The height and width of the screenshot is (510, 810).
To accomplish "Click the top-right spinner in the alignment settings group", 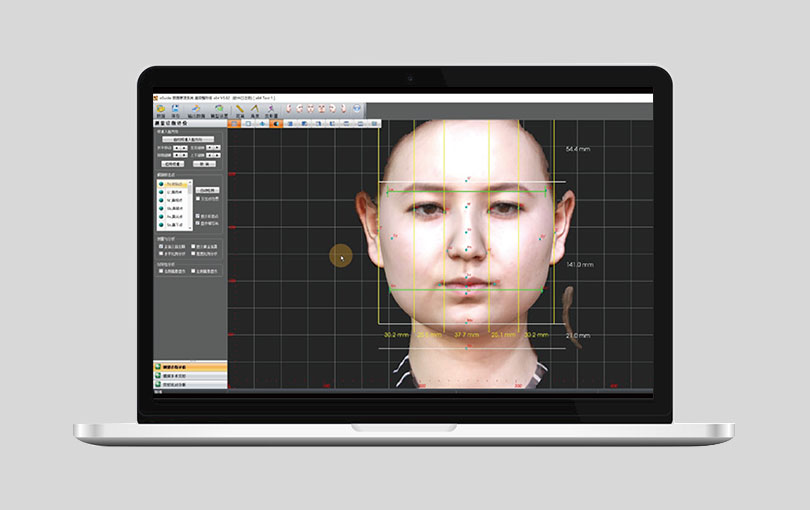I will pyautogui.click(x=212, y=147).
